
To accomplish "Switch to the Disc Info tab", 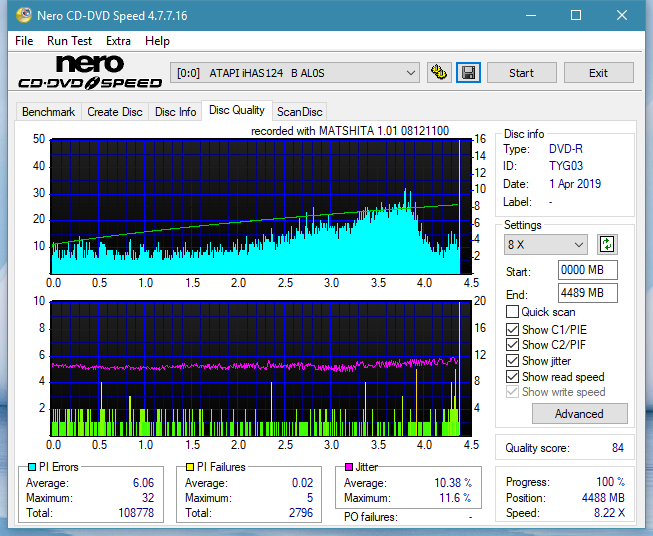I will [175, 112].
